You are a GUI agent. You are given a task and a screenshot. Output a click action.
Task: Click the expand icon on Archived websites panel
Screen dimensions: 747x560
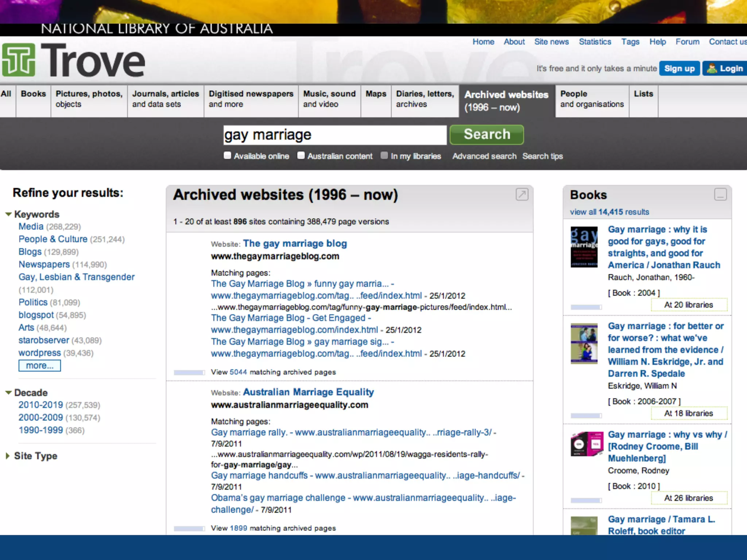(x=522, y=195)
